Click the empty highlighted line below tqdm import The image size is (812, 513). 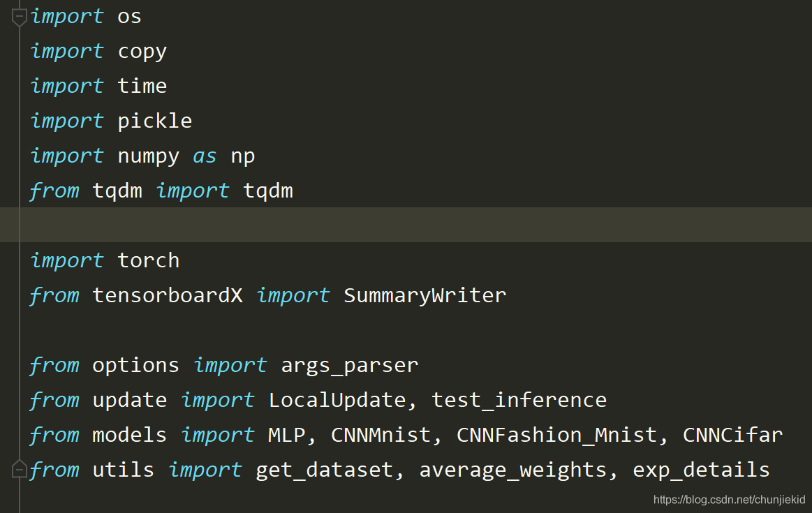405,225
